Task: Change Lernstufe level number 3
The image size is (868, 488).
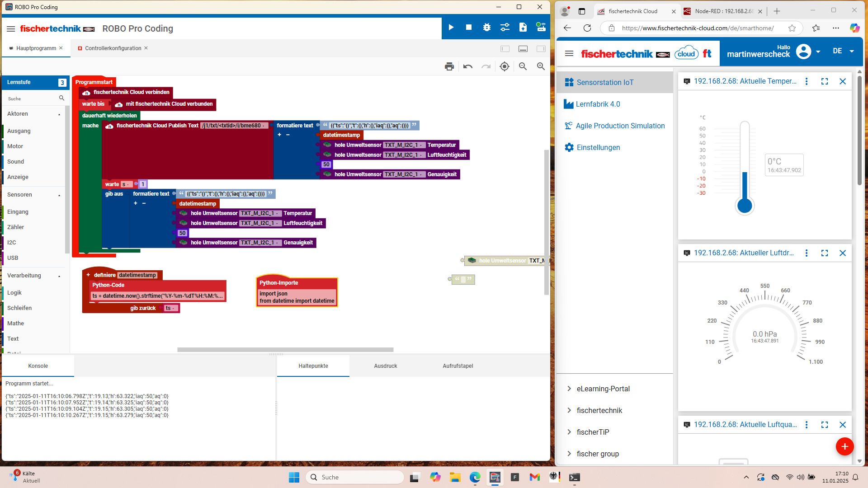Action: tap(62, 83)
